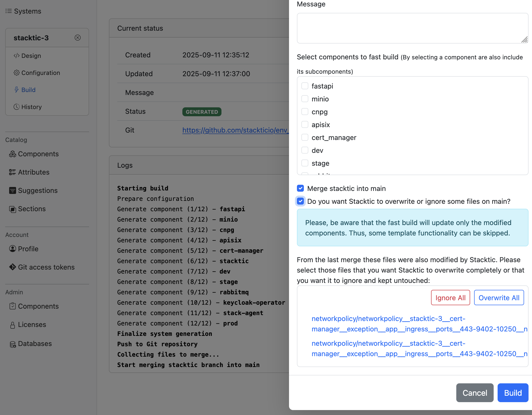Click the Catalog Components cubes icon
The height and width of the screenshot is (415, 532).
[12, 154]
